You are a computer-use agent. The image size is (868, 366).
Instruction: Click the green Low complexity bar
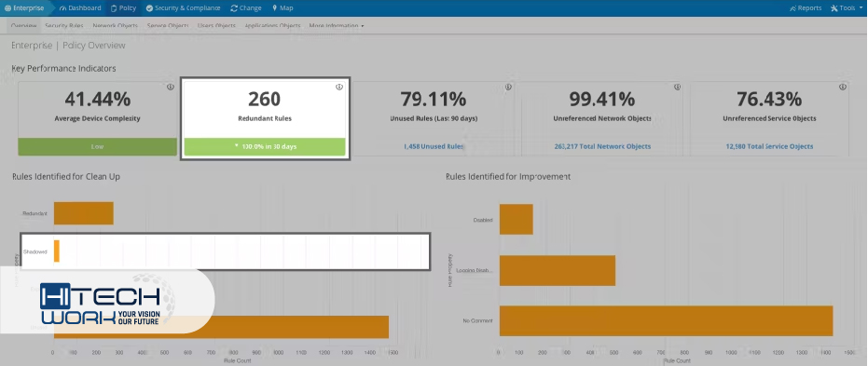[x=97, y=146]
